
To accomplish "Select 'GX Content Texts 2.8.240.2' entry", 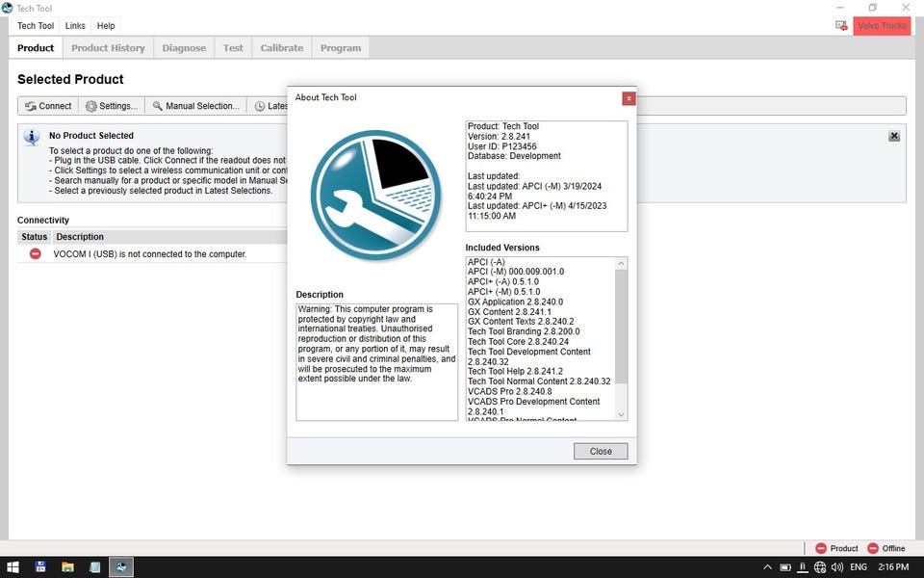I will click(x=521, y=322).
